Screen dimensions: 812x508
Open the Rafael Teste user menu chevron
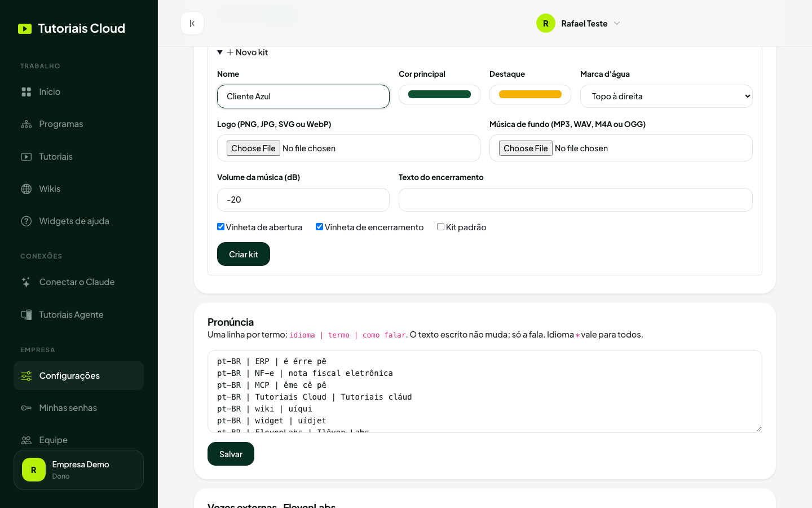coord(617,23)
